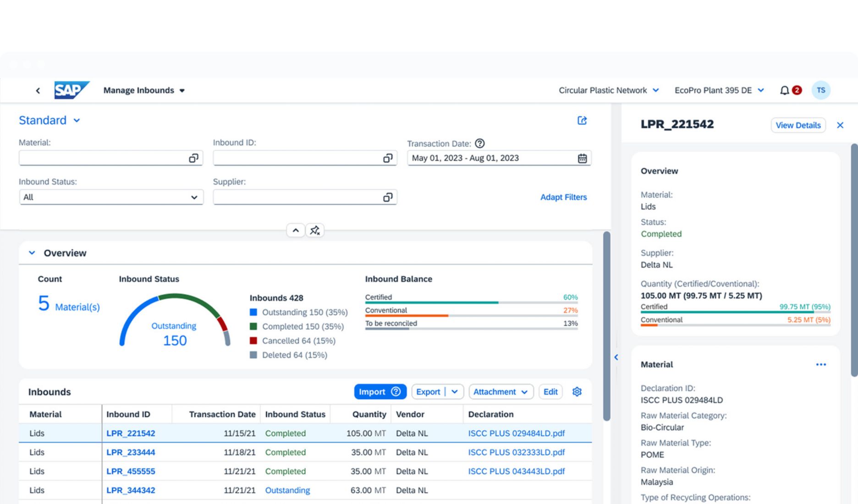Collapse the filter header with arrow

pyautogui.click(x=296, y=230)
